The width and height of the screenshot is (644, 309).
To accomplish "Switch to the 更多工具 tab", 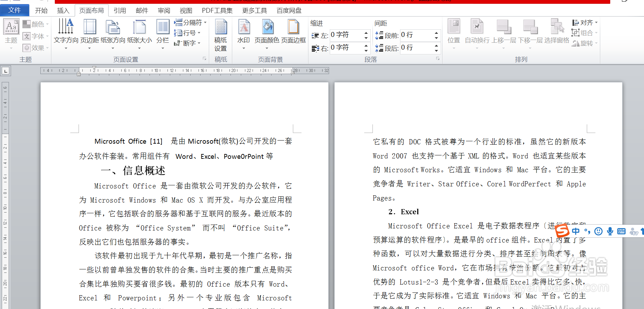I will 255,11.
